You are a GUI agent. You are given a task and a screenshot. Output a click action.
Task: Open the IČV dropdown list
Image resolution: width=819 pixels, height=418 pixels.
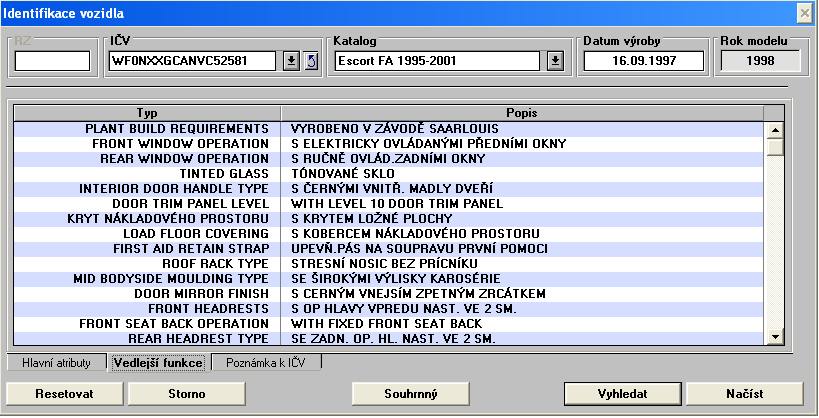290,61
